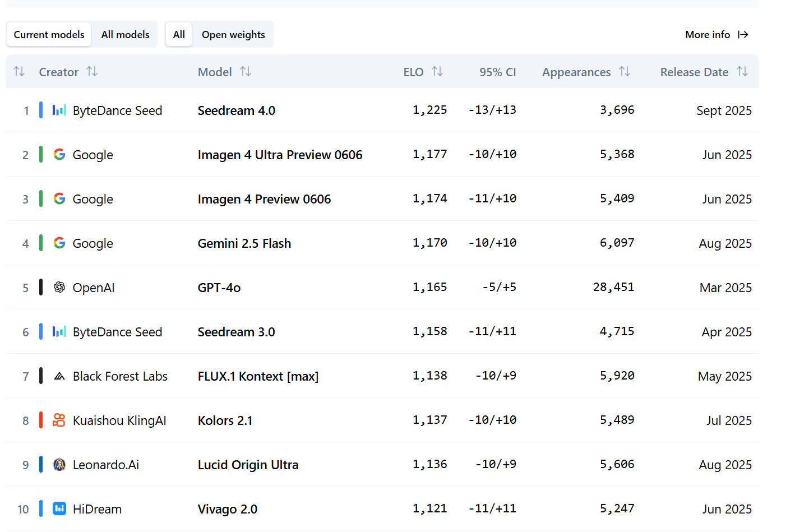Click May 2025 release date
The image size is (795, 532).
tap(725, 376)
